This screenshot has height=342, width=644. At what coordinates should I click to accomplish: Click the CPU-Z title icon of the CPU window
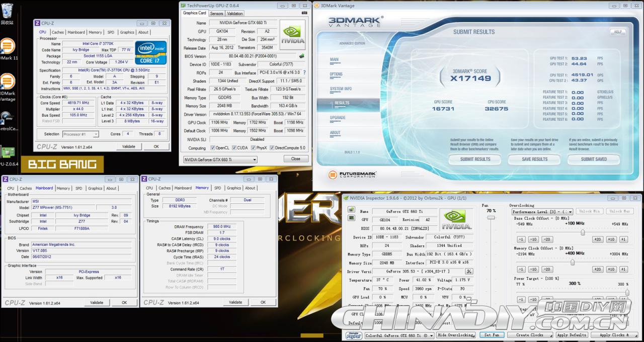coord(37,23)
